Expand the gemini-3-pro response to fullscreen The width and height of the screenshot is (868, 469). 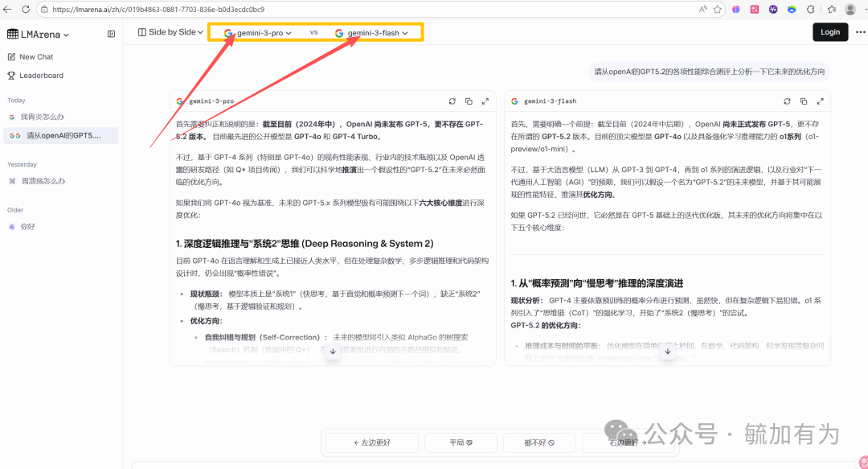485,101
